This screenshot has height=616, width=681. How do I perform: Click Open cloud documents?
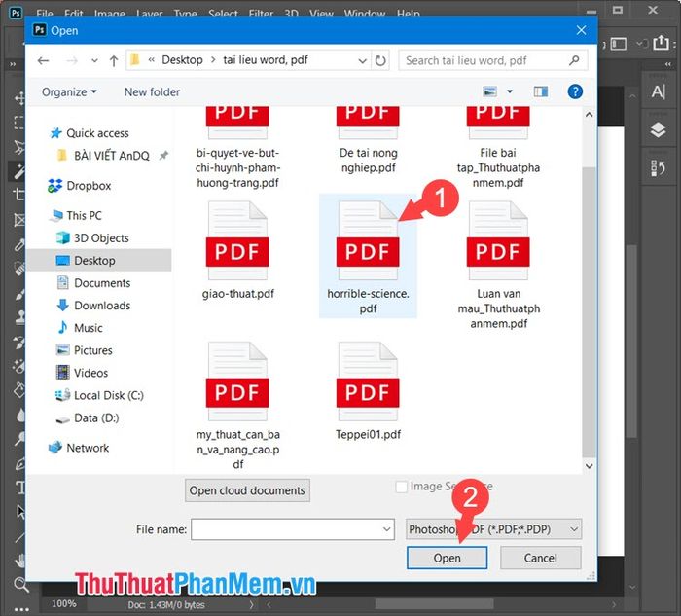point(247,490)
